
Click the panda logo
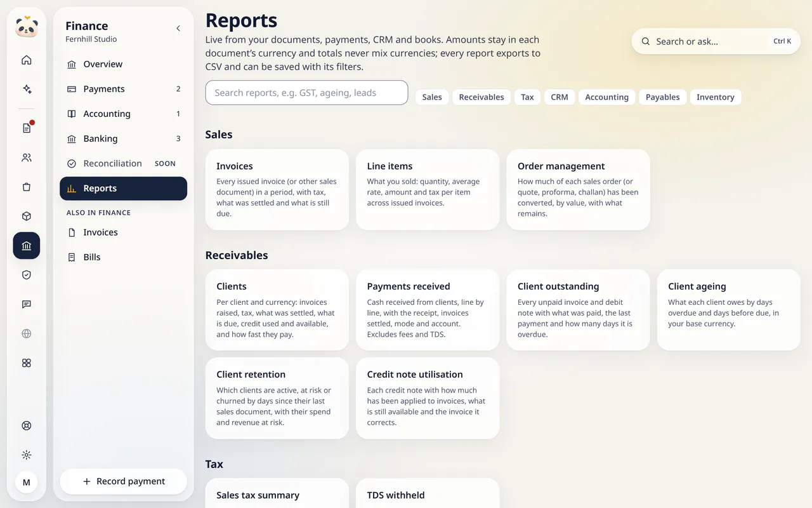(x=27, y=27)
